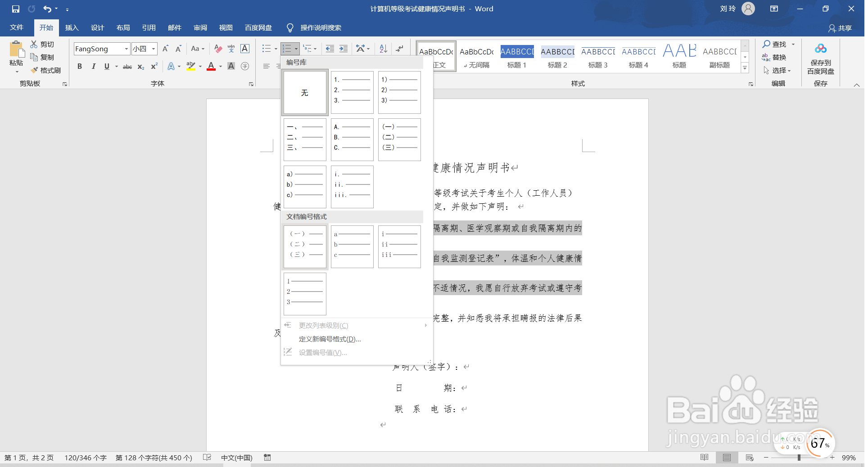Open the font name FangSong dropdown
Viewport: 868px width, 467px height.
pos(127,49)
